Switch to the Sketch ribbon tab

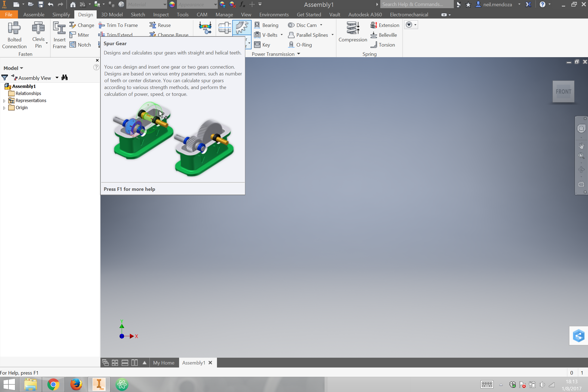click(138, 14)
